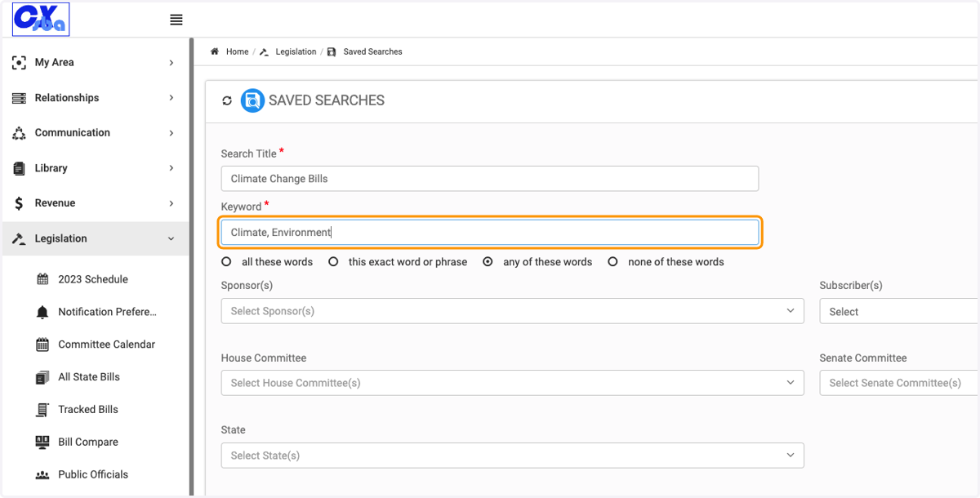Image resolution: width=980 pixels, height=498 pixels.
Task: Expand the Communication chevron
Action: tap(171, 133)
